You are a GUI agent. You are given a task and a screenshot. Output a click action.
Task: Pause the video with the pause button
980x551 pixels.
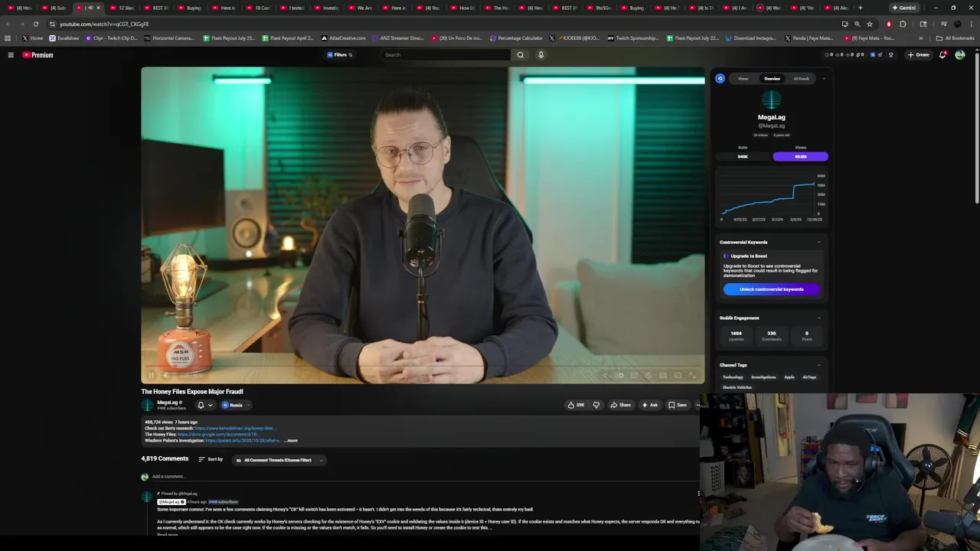[151, 376]
